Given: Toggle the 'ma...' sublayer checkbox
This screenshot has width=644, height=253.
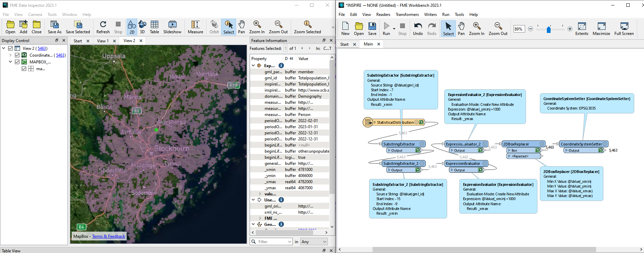Looking at the screenshot, I should point(24,69).
